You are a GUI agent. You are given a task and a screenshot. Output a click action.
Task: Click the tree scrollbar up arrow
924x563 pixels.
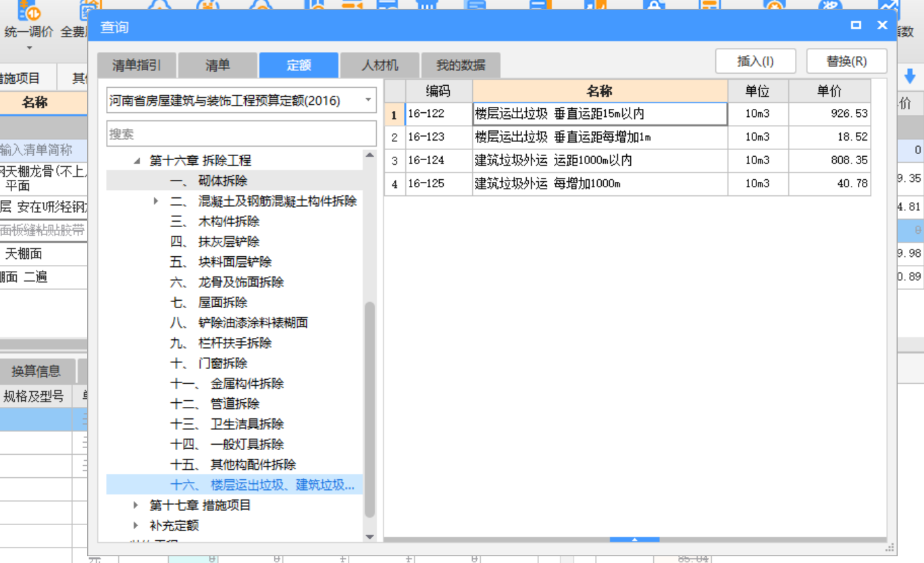(369, 155)
